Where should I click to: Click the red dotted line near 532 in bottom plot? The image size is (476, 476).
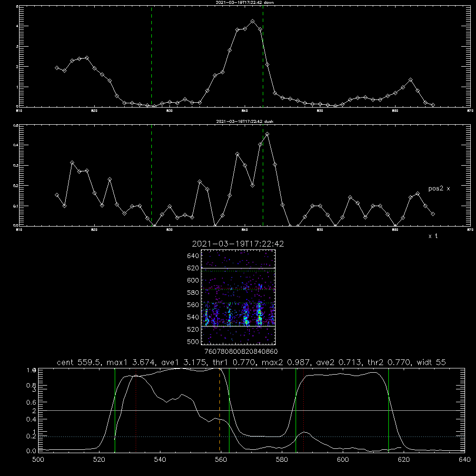[136, 410]
